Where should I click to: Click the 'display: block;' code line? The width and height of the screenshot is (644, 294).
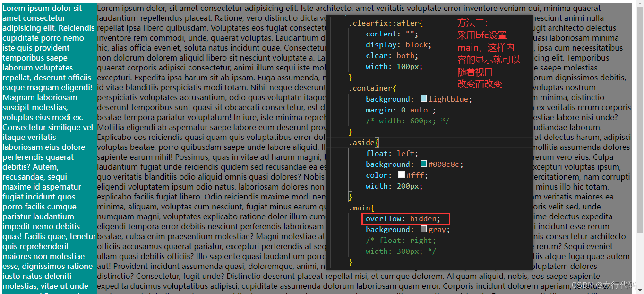pos(399,44)
